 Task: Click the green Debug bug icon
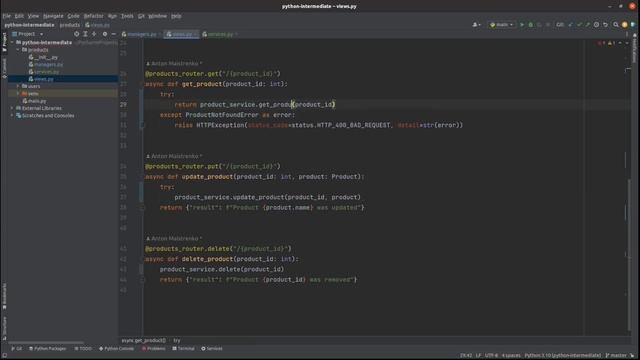click(x=531, y=25)
